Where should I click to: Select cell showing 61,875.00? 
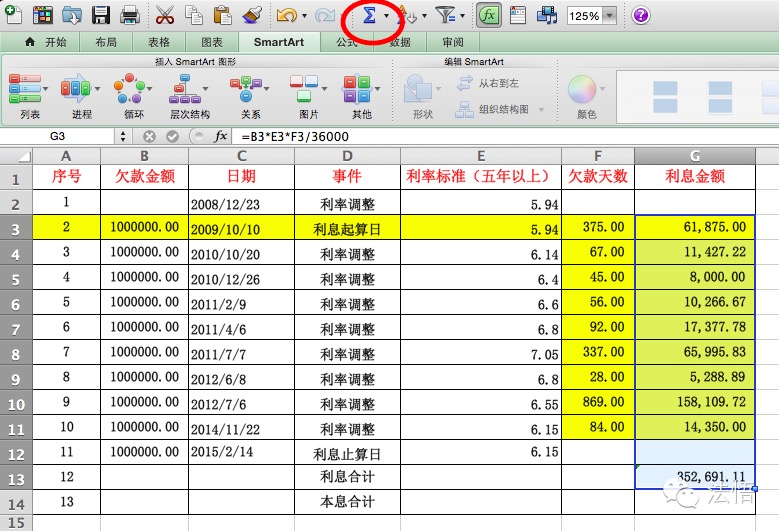pos(695,228)
